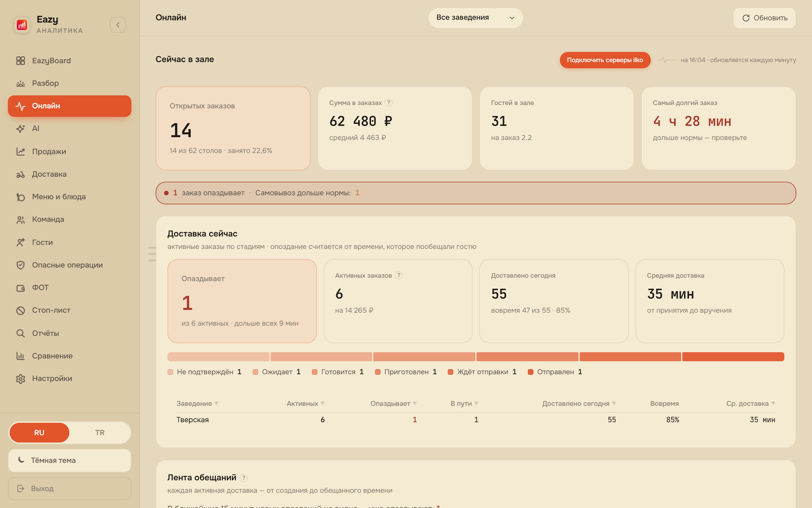The image size is (812, 508).
Task: Click the Выход button
Action: 69,488
